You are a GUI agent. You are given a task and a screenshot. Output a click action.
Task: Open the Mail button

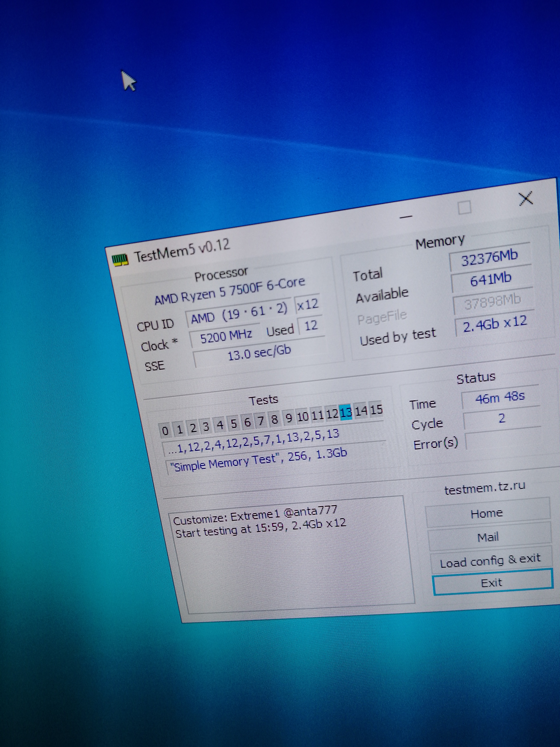pos(488,537)
